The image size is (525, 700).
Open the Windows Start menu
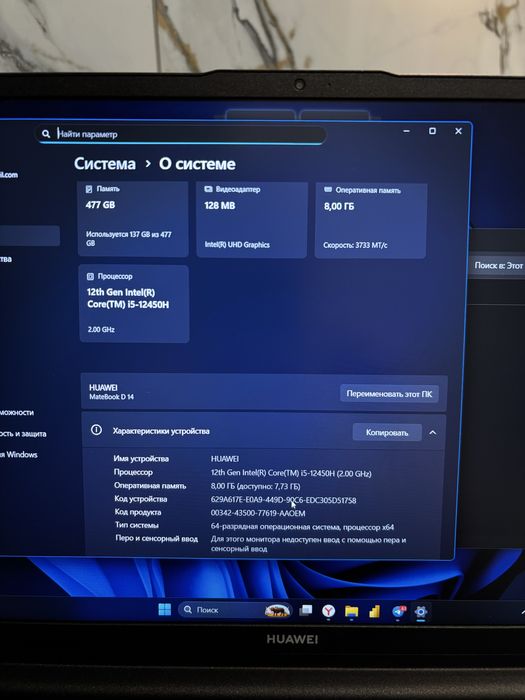click(165, 609)
